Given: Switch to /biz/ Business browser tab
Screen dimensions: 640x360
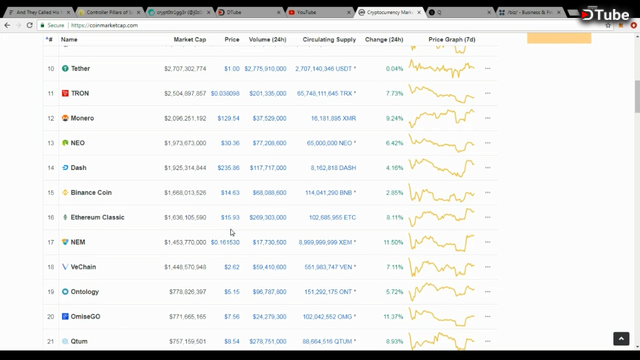Looking at the screenshot, I should coord(530,12).
